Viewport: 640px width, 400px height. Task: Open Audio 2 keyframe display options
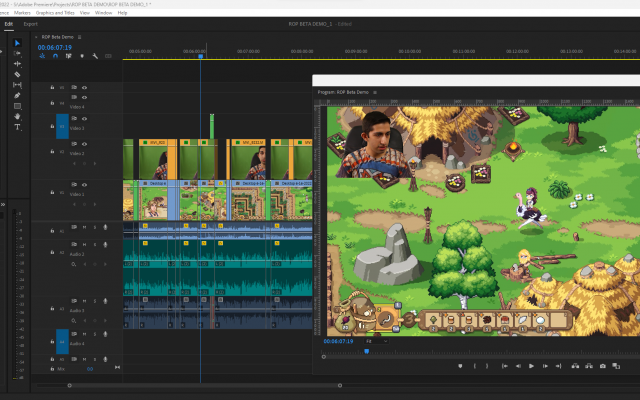point(74,264)
